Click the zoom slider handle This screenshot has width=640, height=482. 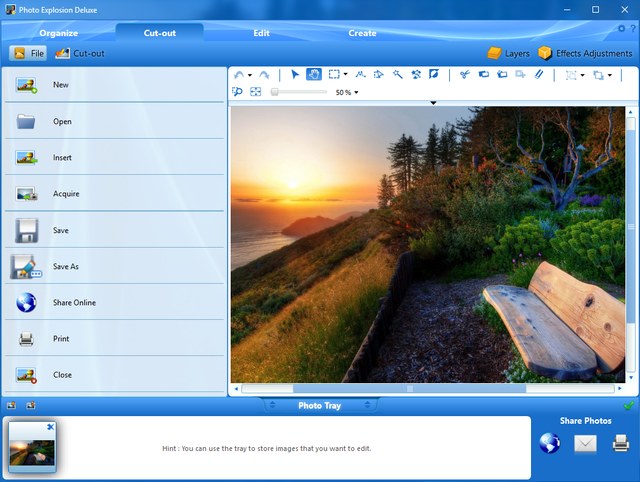pos(275,92)
